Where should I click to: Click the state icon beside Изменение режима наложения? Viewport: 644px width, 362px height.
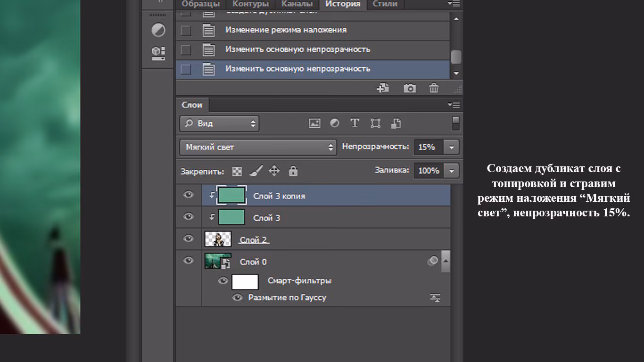click(208, 30)
